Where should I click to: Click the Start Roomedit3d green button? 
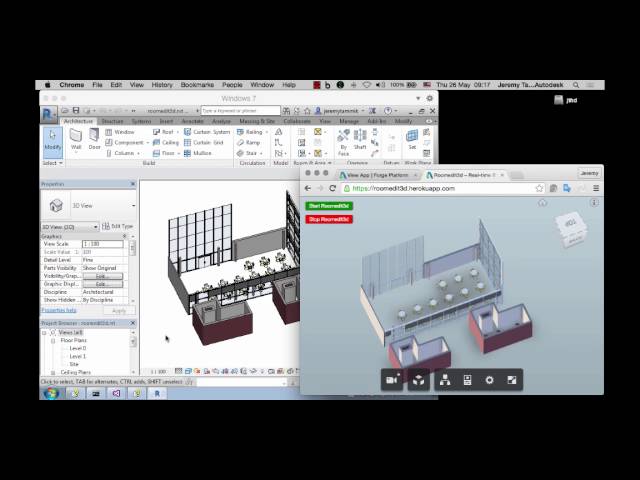pos(329,206)
